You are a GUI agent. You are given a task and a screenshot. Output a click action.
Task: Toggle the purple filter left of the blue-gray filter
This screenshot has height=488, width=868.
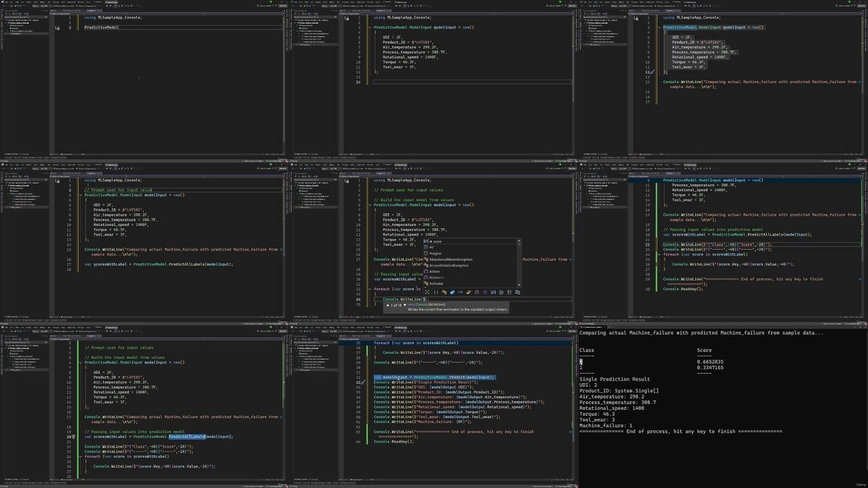pos(484,293)
